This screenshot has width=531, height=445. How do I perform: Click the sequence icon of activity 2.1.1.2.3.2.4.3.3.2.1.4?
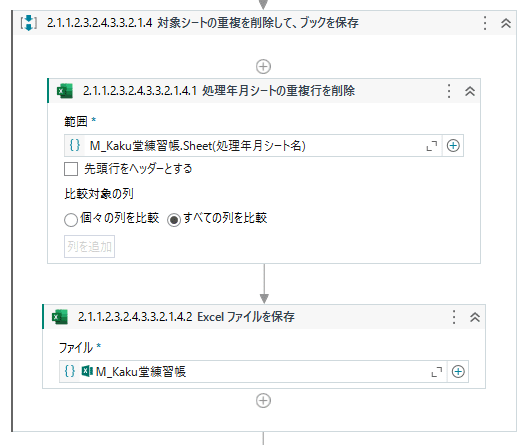28,23
